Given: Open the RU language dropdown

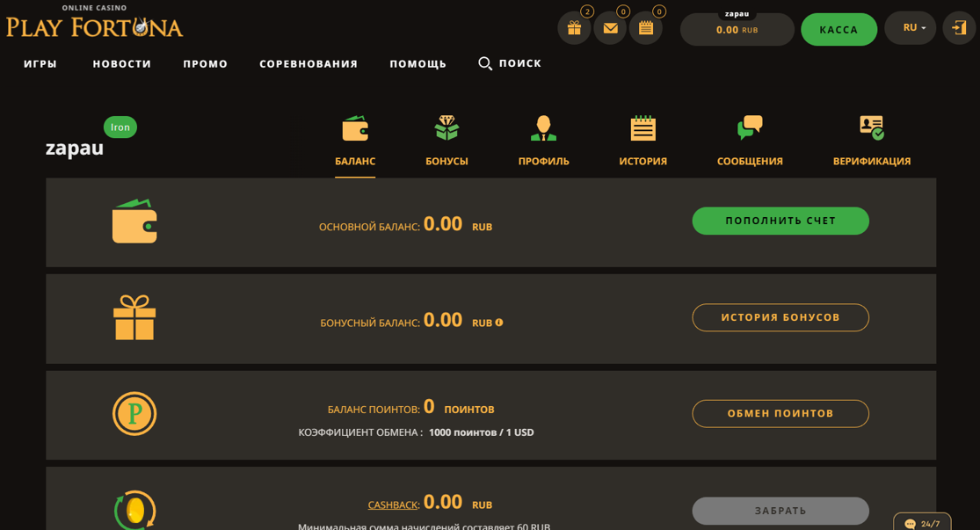Looking at the screenshot, I should tap(910, 28).
